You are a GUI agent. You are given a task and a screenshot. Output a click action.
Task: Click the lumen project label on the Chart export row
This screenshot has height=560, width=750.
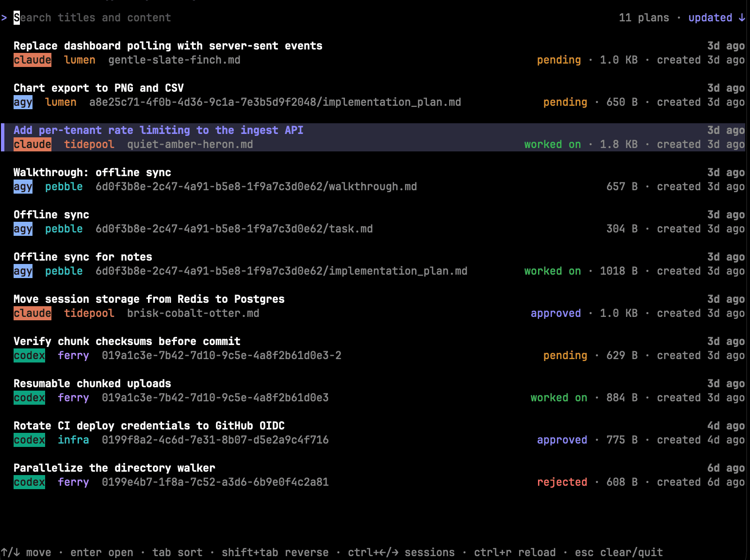(x=61, y=102)
